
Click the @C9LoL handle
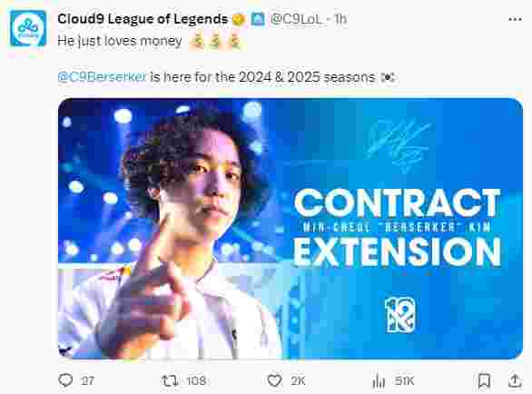coord(296,19)
